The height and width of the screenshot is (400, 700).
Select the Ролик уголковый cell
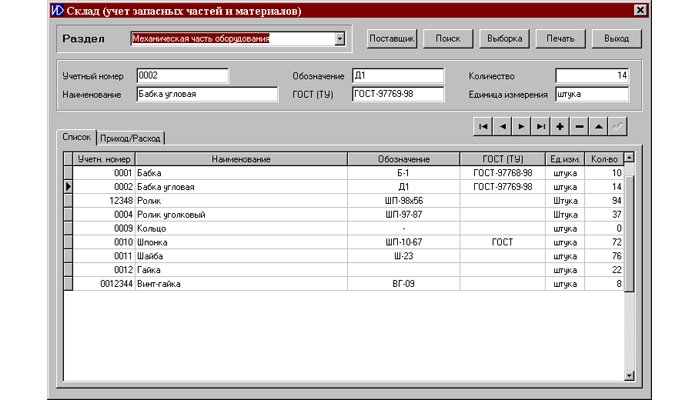click(241, 214)
